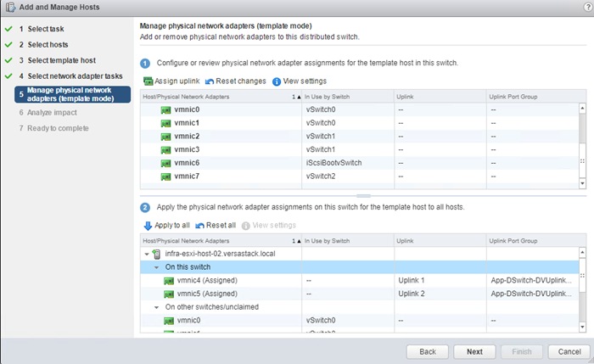
Task: Click the top View settings info icon
Action: 277,81
